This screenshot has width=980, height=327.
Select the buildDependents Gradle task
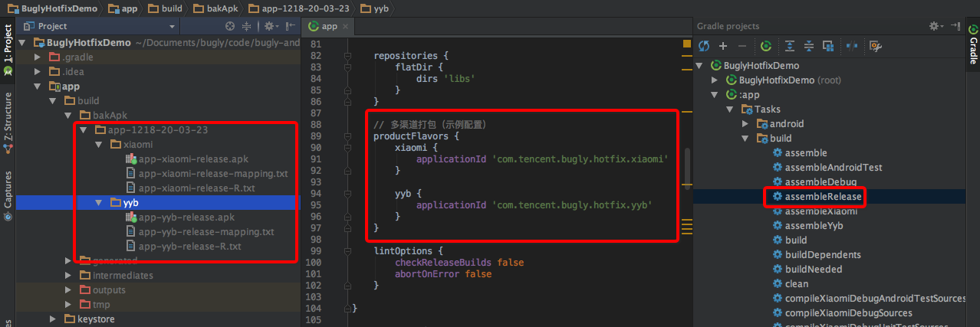click(x=817, y=255)
